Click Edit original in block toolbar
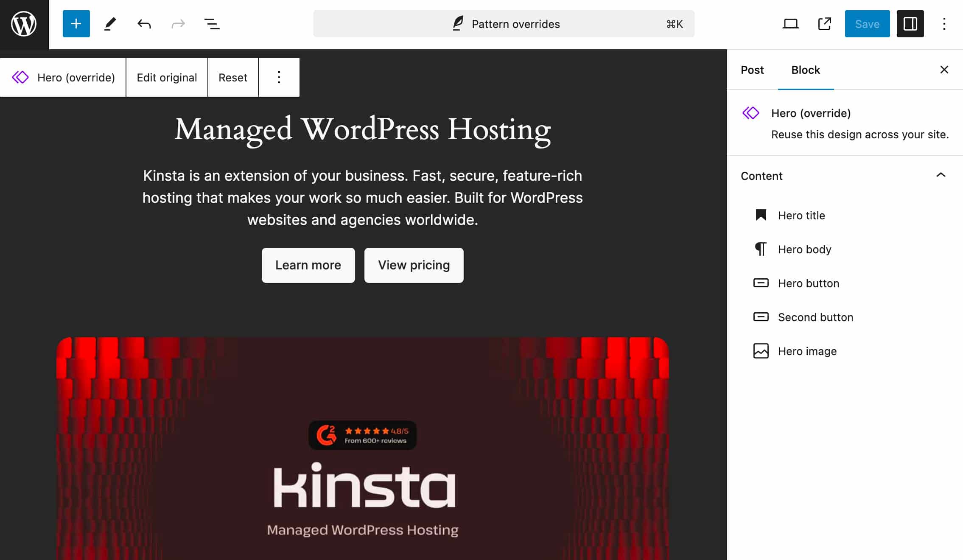Viewport: 963px width, 560px height. 167,77
